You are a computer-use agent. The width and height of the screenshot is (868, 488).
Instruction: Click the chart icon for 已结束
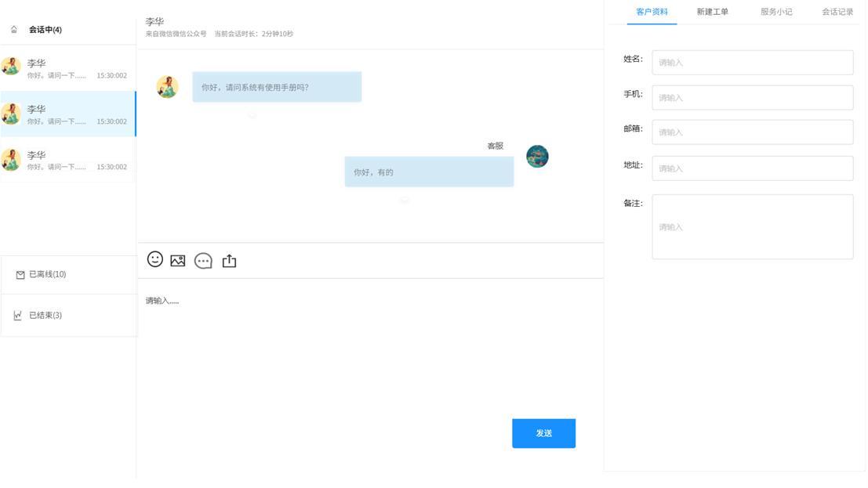pyautogui.click(x=18, y=316)
